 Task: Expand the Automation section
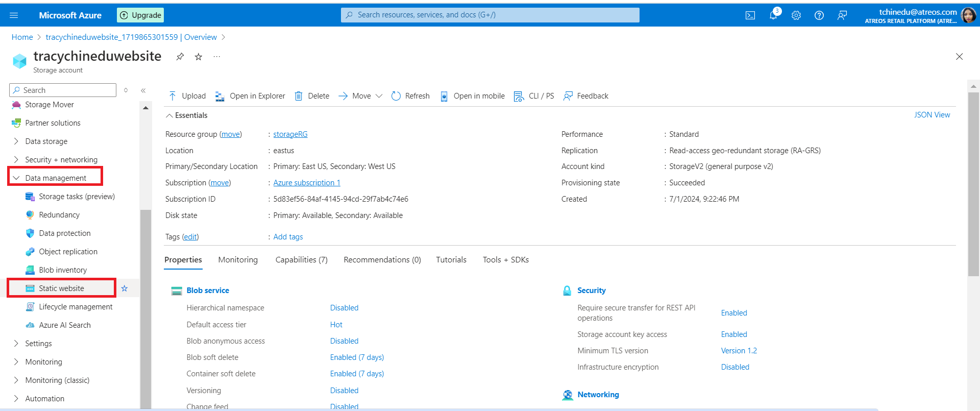[16, 399]
